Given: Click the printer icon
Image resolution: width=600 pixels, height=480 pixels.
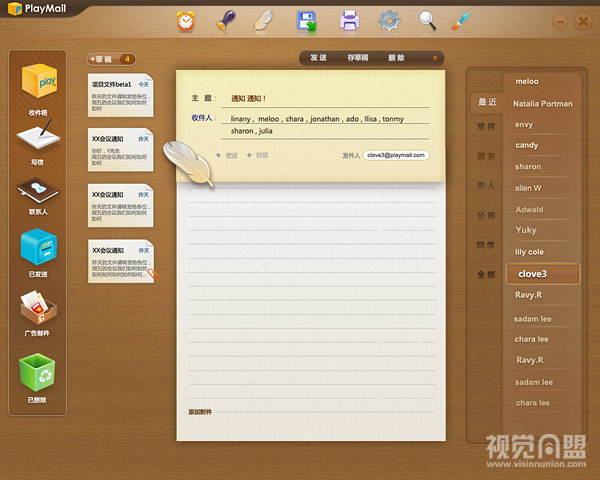Looking at the screenshot, I should (x=350, y=21).
